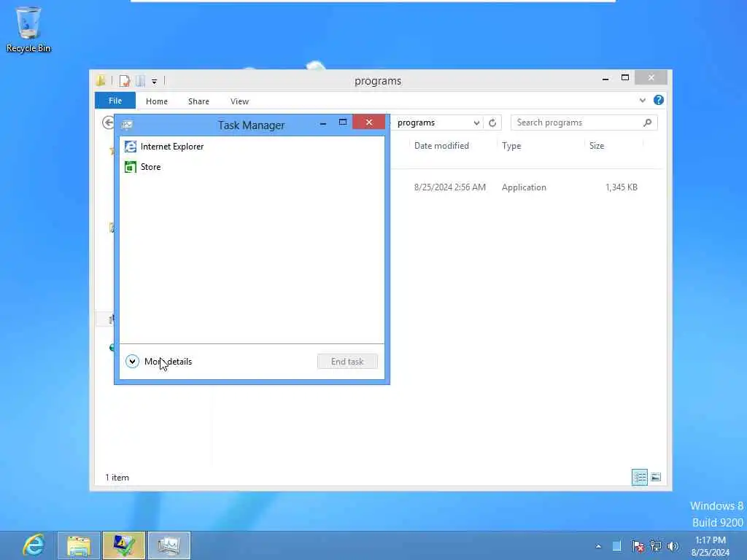Switch to Task Manager taskbar button

point(169,545)
